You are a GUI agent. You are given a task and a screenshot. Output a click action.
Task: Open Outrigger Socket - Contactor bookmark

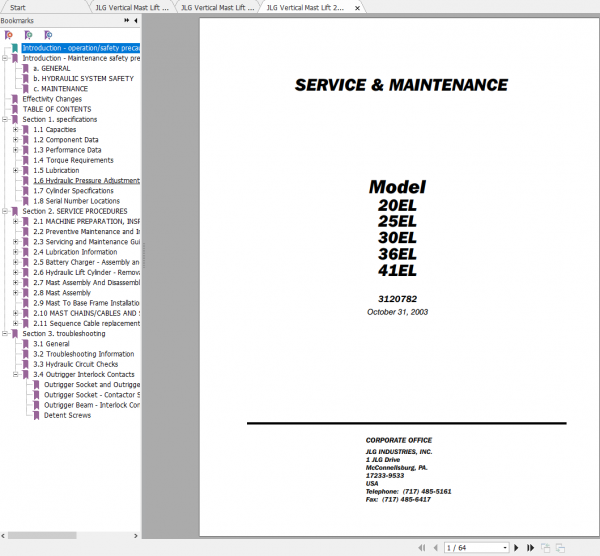tap(92, 395)
